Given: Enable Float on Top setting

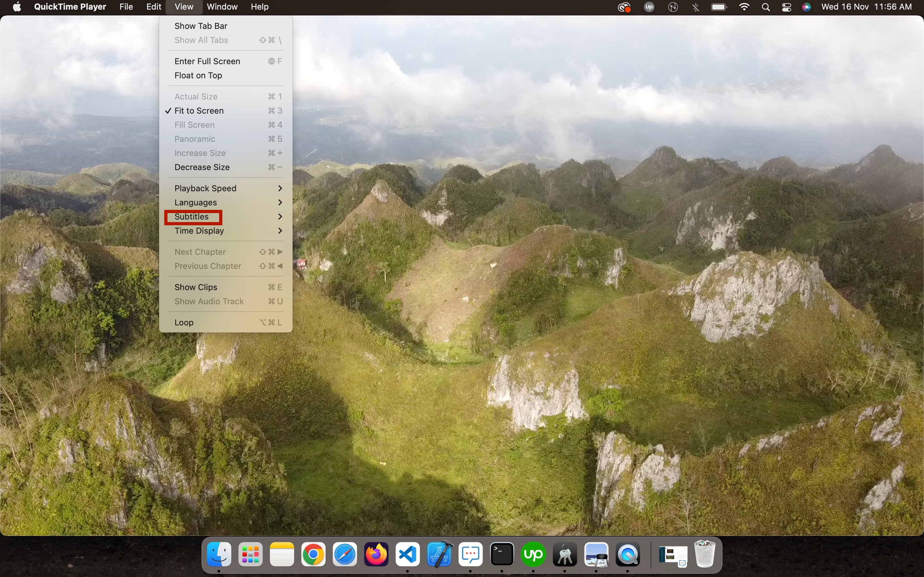Looking at the screenshot, I should pyautogui.click(x=197, y=75).
